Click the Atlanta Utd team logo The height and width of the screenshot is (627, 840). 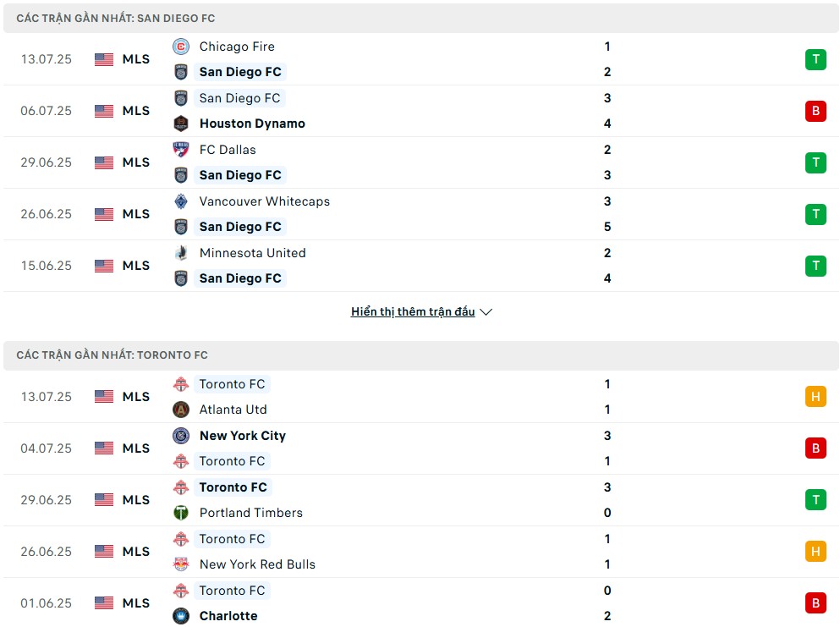pyautogui.click(x=181, y=410)
